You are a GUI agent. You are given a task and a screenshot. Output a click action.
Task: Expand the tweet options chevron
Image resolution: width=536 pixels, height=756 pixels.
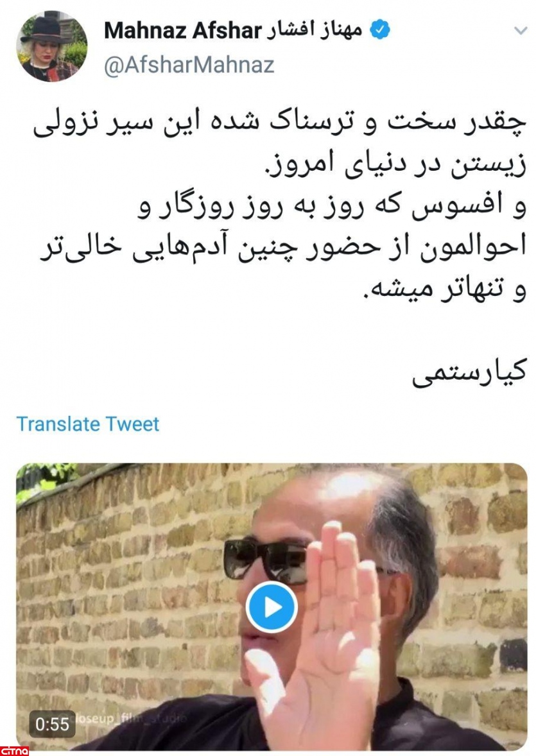pos(521,31)
